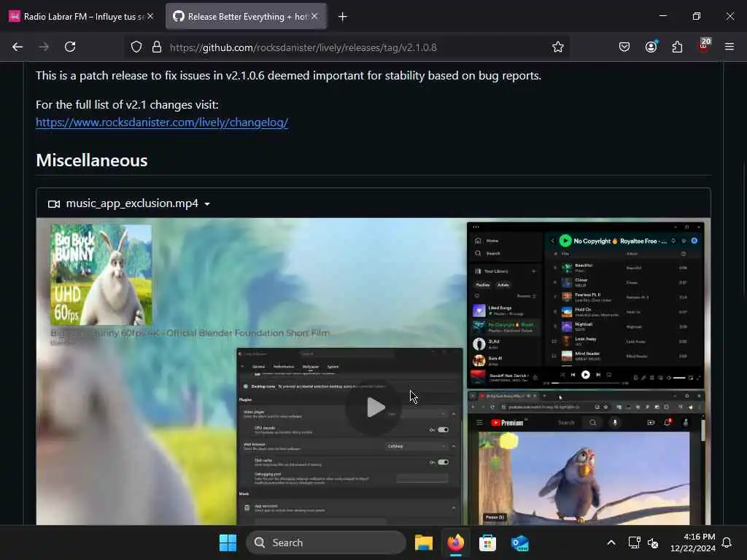Switch to the Radio Labrar FM tab

[x=81, y=17]
